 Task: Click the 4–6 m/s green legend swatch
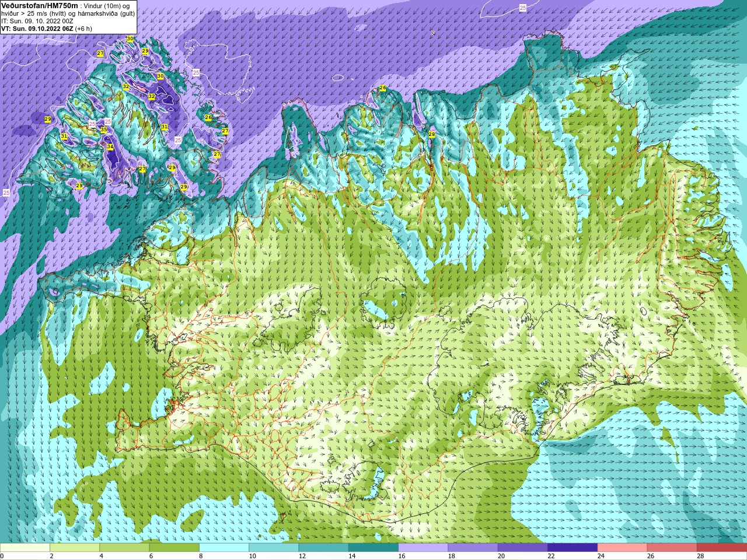click(124, 548)
